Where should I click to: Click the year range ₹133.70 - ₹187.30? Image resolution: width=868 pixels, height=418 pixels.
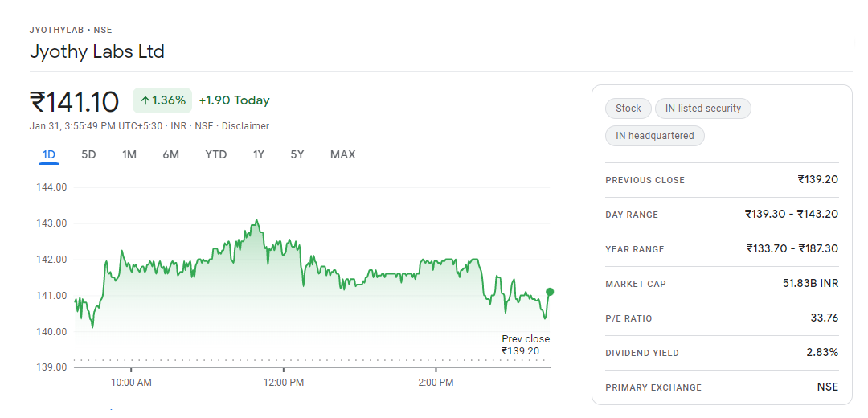pyautogui.click(x=792, y=248)
